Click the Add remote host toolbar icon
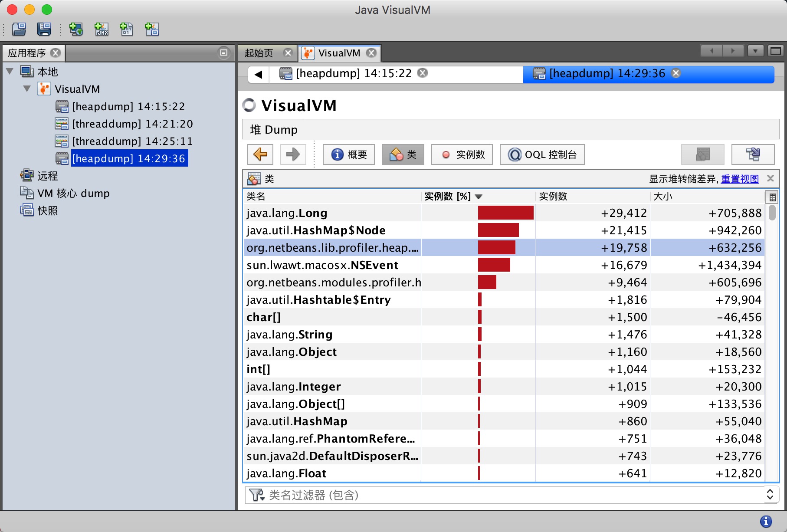Viewport: 787px width, 532px height. [76, 29]
